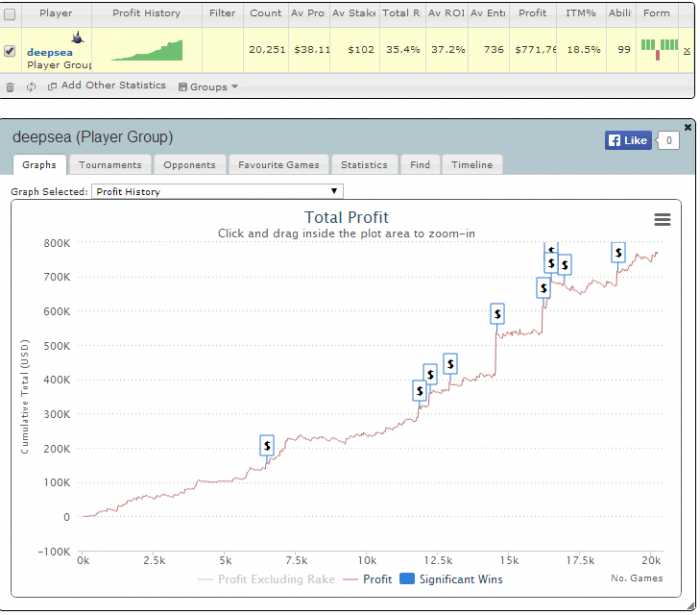The image size is (700, 615).
Task: Open the green profit history thumbnail
Action: coord(147,50)
